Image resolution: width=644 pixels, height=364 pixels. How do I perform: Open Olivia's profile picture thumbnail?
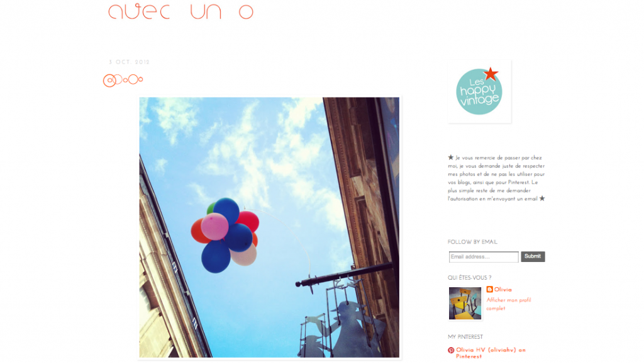coord(465,304)
